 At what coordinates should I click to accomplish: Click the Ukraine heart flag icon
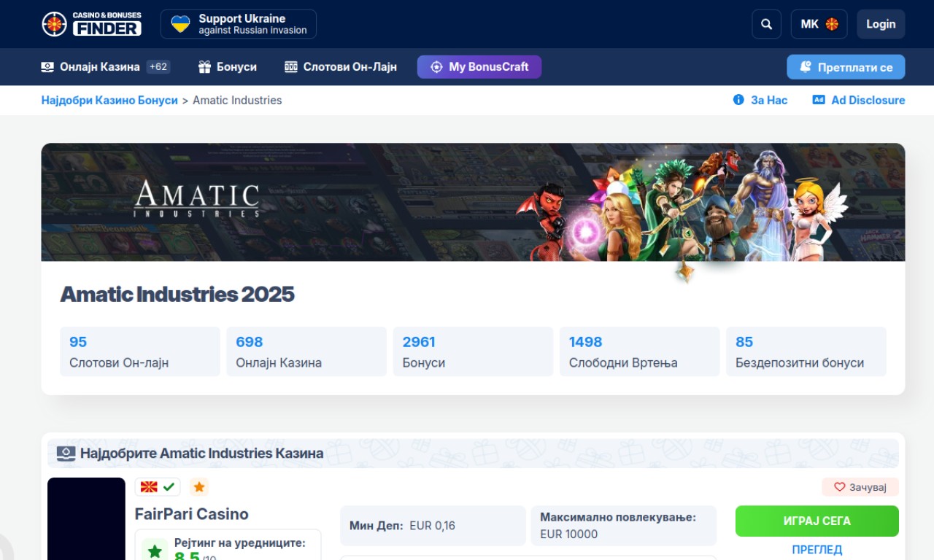coord(180,24)
